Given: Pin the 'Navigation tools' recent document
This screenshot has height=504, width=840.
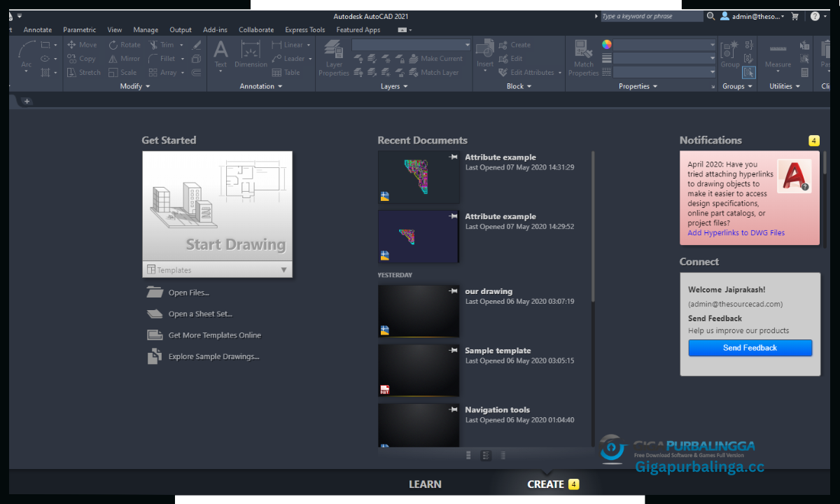Looking at the screenshot, I should [x=453, y=409].
